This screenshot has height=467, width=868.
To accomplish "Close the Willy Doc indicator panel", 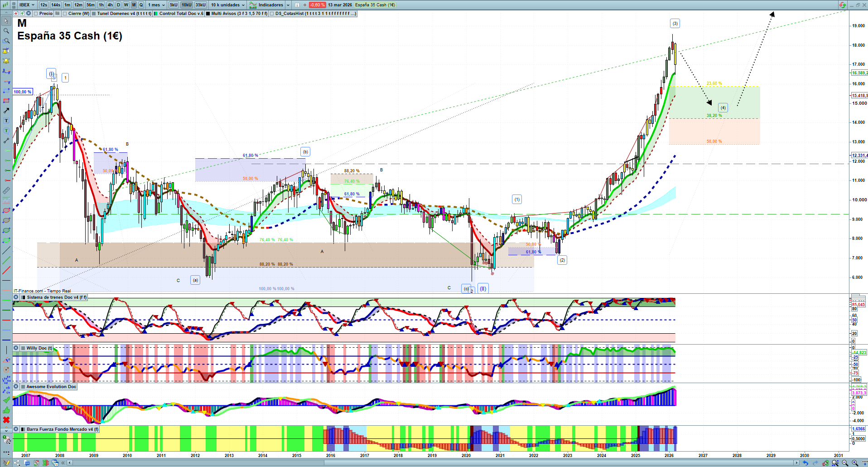I will pos(16,348).
